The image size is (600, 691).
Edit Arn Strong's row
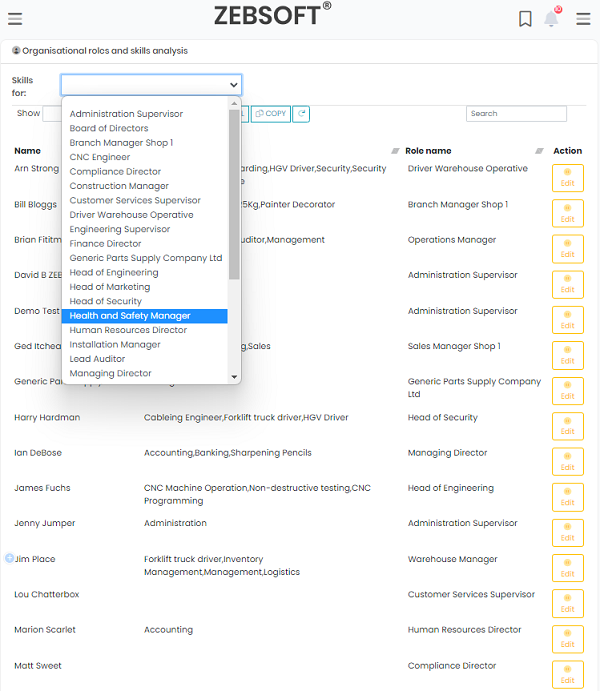pos(567,178)
